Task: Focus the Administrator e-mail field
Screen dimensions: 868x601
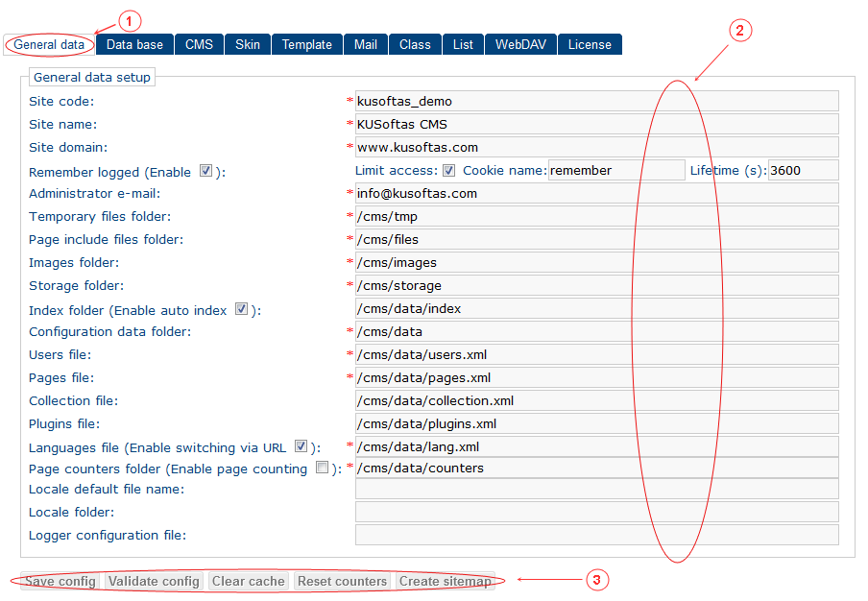Action: pyautogui.click(x=597, y=194)
